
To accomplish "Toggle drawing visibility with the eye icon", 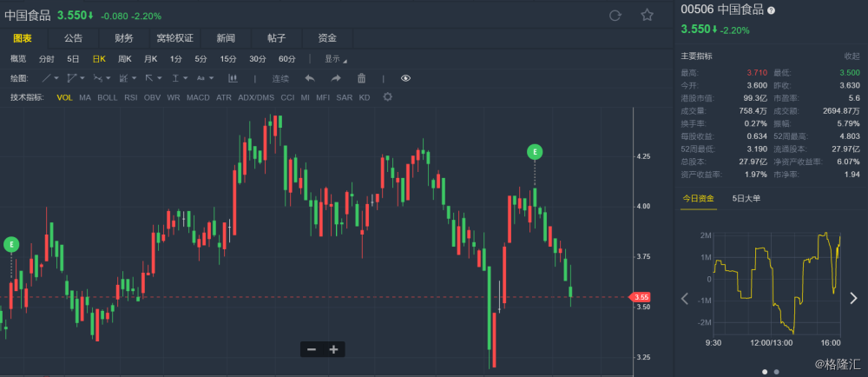I will coord(405,78).
